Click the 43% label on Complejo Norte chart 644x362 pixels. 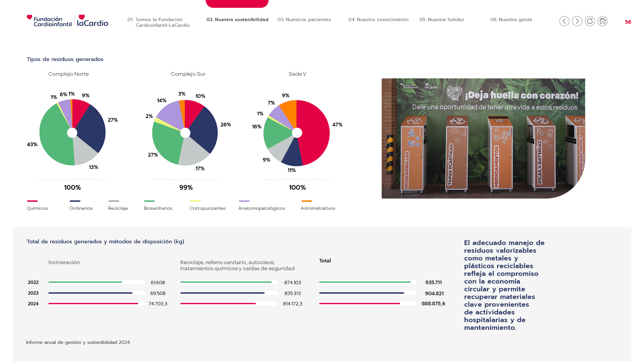click(32, 144)
